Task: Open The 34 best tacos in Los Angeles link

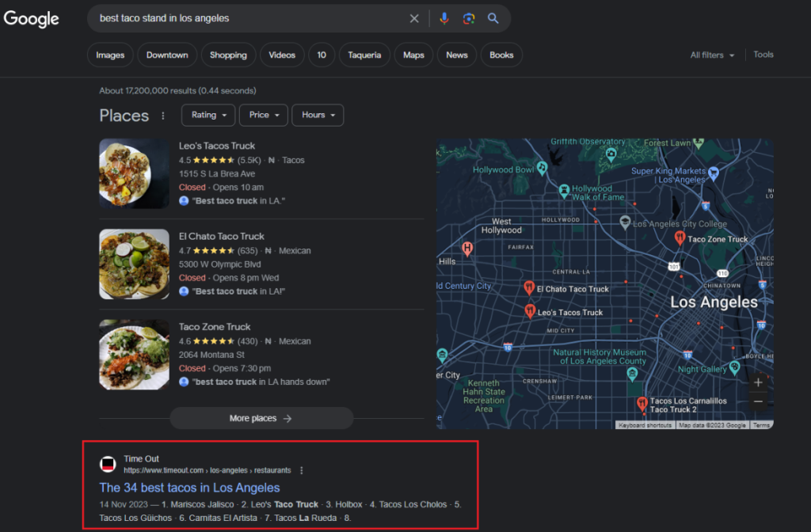Action: click(x=189, y=488)
